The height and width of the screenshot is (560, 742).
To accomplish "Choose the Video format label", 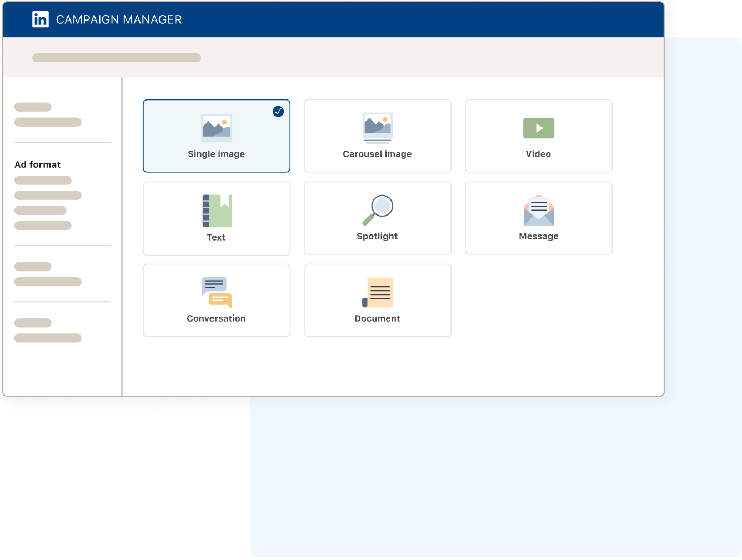I will [538, 154].
